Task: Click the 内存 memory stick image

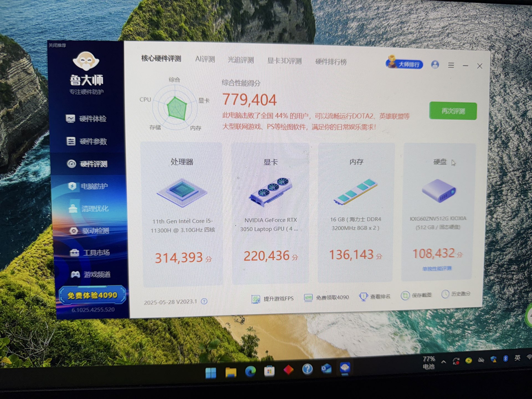Action: pyautogui.click(x=356, y=192)
